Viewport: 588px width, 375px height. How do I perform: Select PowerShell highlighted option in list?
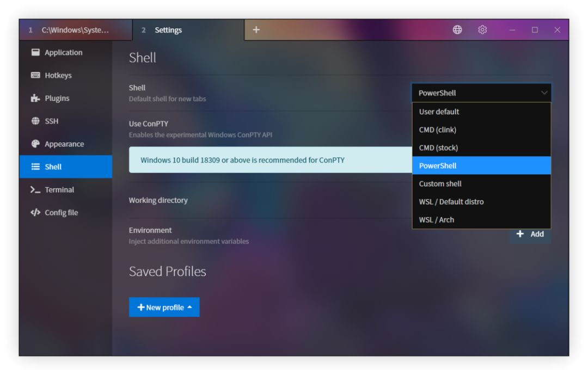pos(481,166)
